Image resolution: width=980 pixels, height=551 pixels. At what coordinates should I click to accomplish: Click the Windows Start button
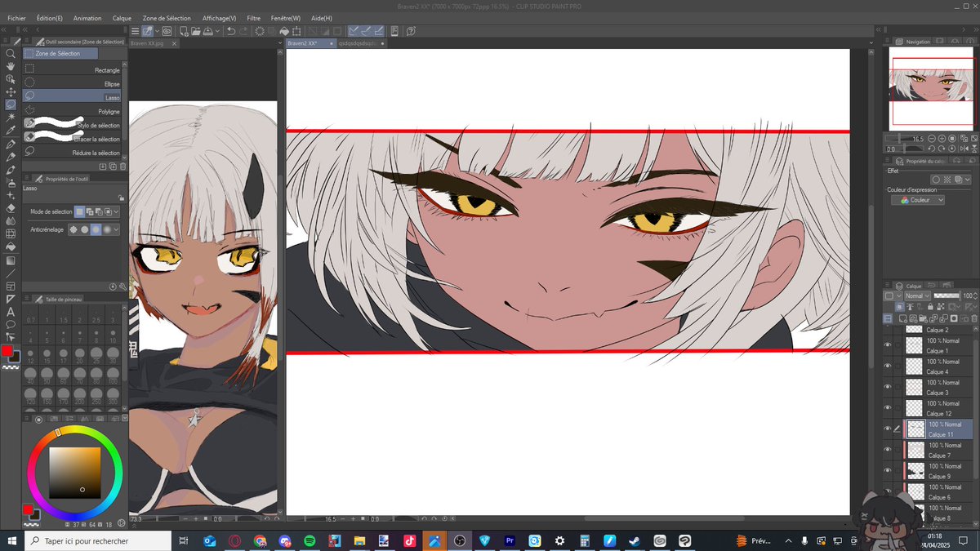11,540
